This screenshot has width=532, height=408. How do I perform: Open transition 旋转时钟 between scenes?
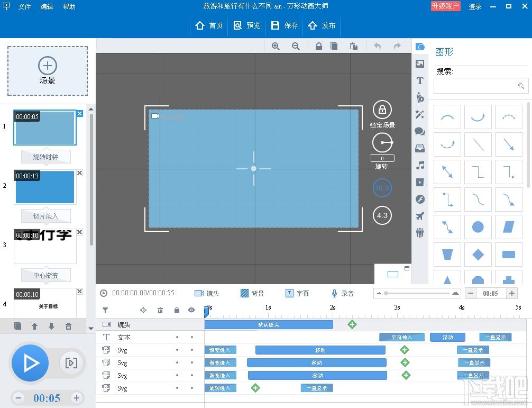(x=46, y=157)
